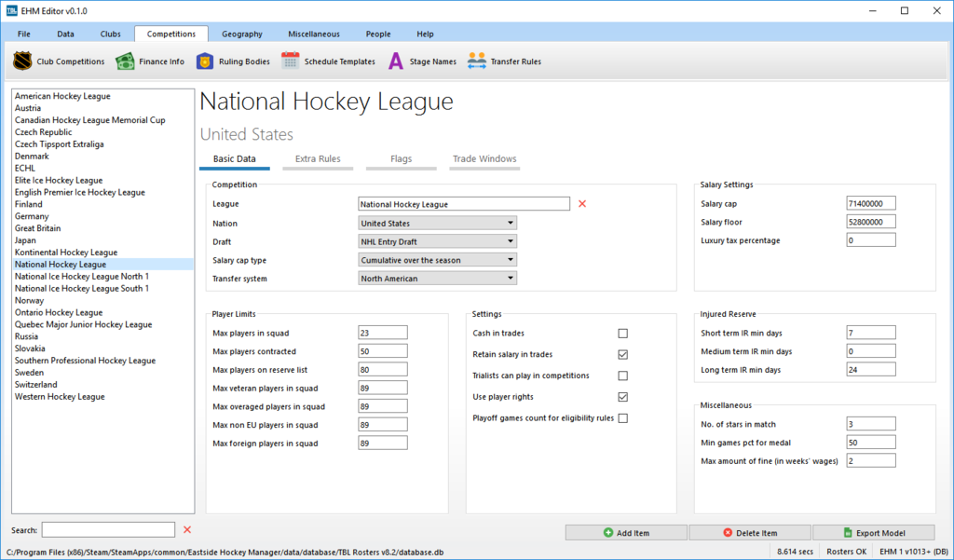Click the Luxury tax percentage field
The width and height of the screenshot is (954, 560).
point(871,239)
